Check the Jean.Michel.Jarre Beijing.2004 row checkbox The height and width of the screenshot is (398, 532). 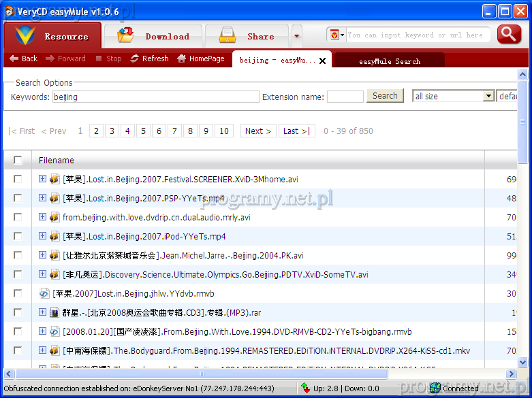coord(18,255)
